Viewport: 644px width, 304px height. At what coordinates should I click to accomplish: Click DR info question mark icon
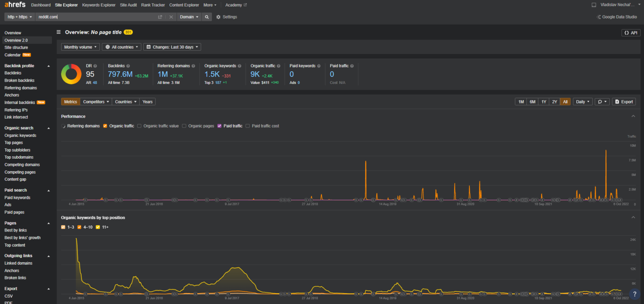95,66
